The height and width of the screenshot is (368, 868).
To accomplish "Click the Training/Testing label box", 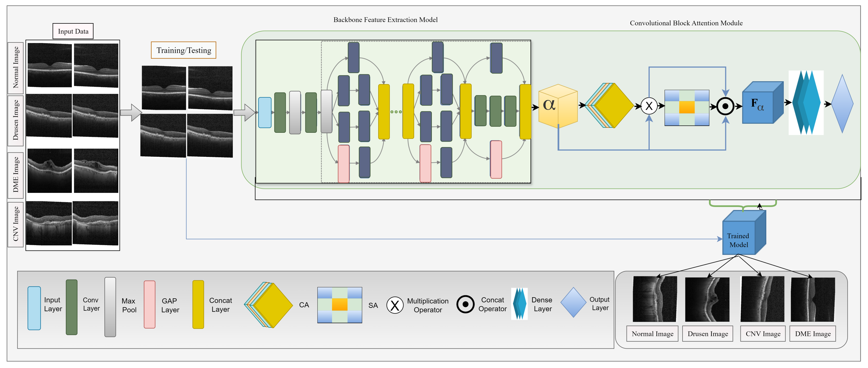I will [x=184, y=50].
